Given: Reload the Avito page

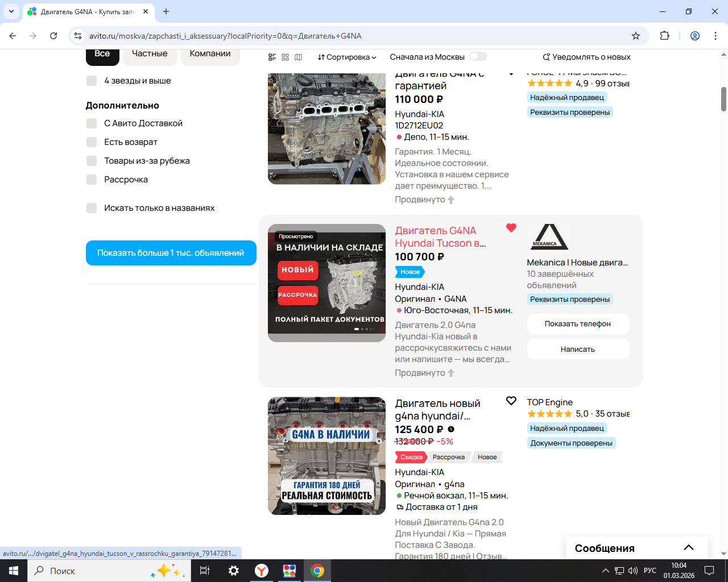Looking at the screenshot, I should [x=53, y=36].
